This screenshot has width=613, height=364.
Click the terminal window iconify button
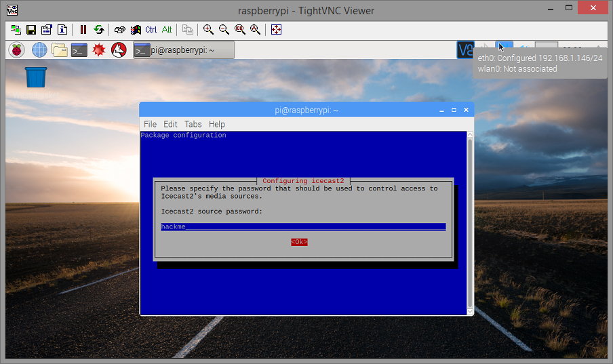click(441, 110)
